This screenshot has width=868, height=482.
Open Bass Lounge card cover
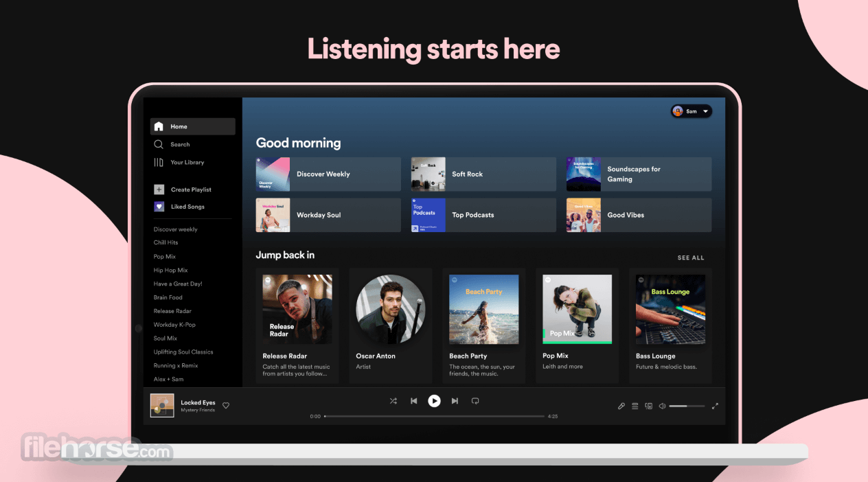click(670, 310)
